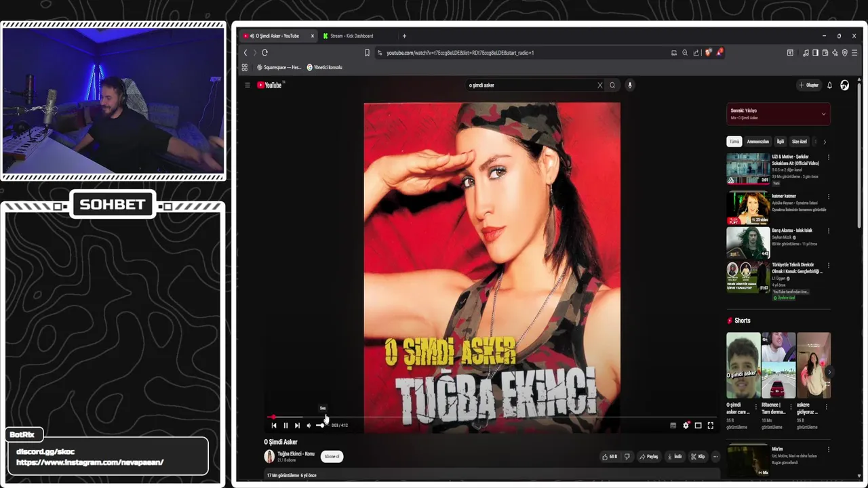Screen dimensions: 868x488
Task: Like the video with thumbs-up 68 B
Action: (x=609, y=457)
